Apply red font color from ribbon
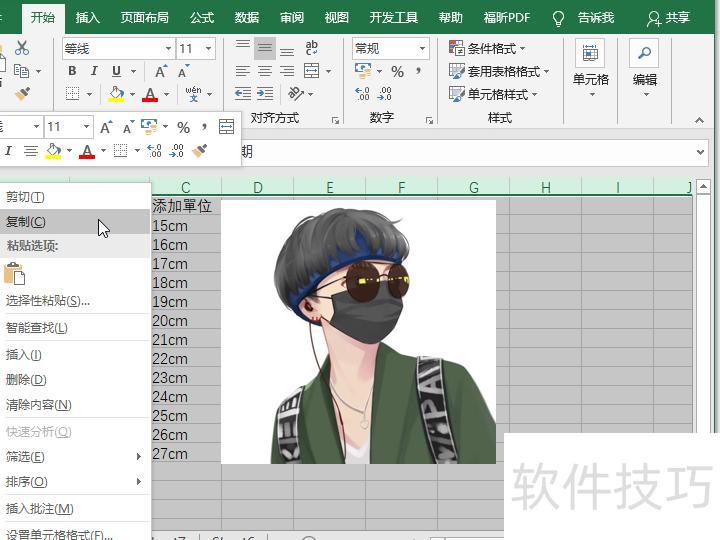The height and width of the screenshot is (540, 720). point(150,94)
